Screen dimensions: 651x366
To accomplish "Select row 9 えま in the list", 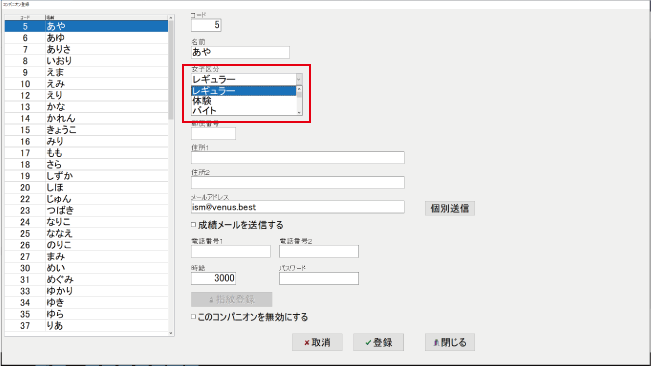I will pyautogui.click(x=86, y=72).
